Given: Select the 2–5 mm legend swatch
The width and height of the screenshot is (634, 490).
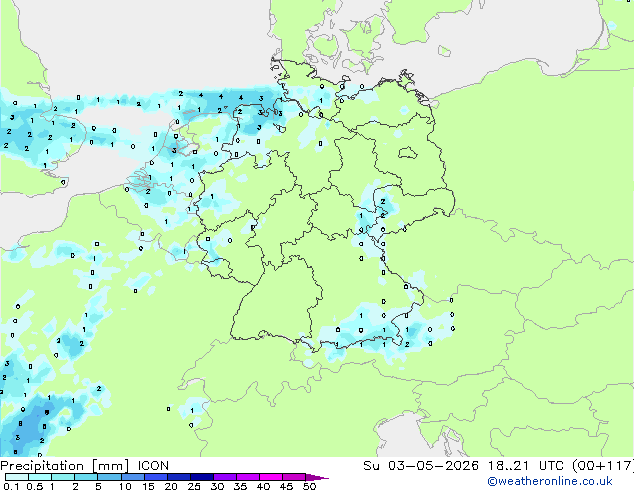Looking at the screenshot, I should pyautogui.click(x=86, y=477).
